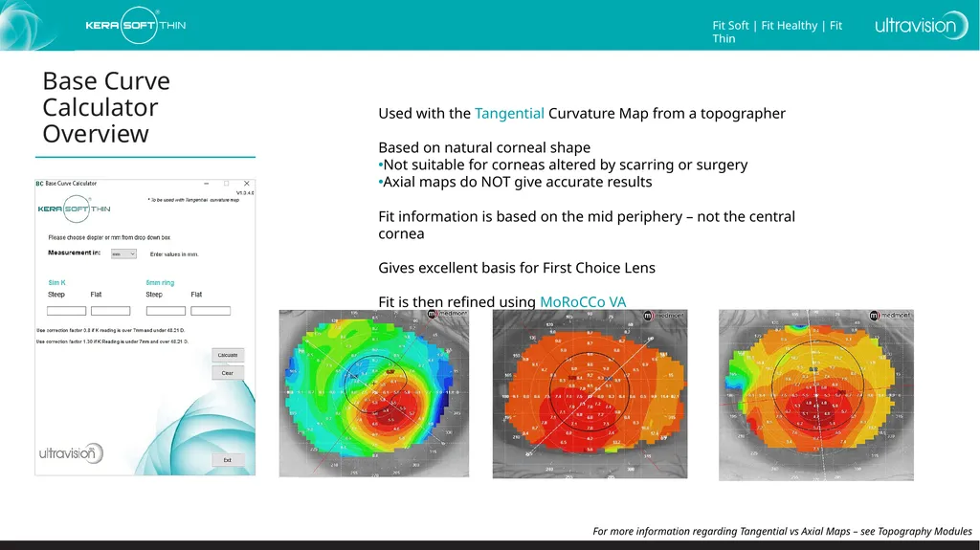Click the teal word Tangential

(x=509, y=113)
